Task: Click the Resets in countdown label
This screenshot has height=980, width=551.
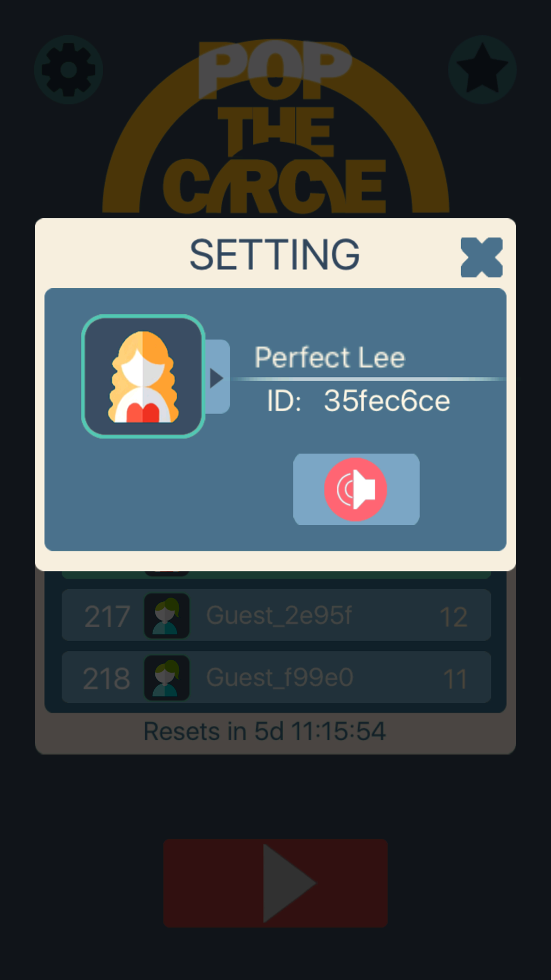Action: 264,731
